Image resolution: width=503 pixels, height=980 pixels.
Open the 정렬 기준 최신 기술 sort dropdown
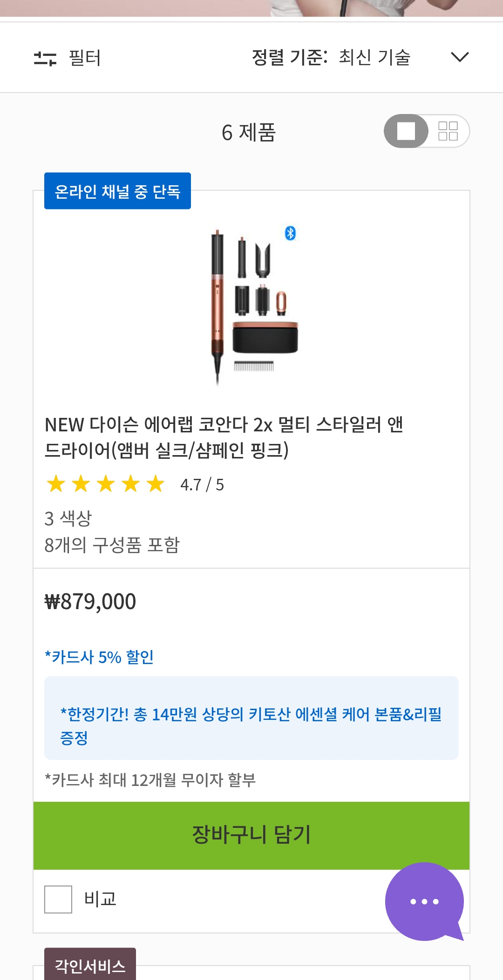point(331,57)
